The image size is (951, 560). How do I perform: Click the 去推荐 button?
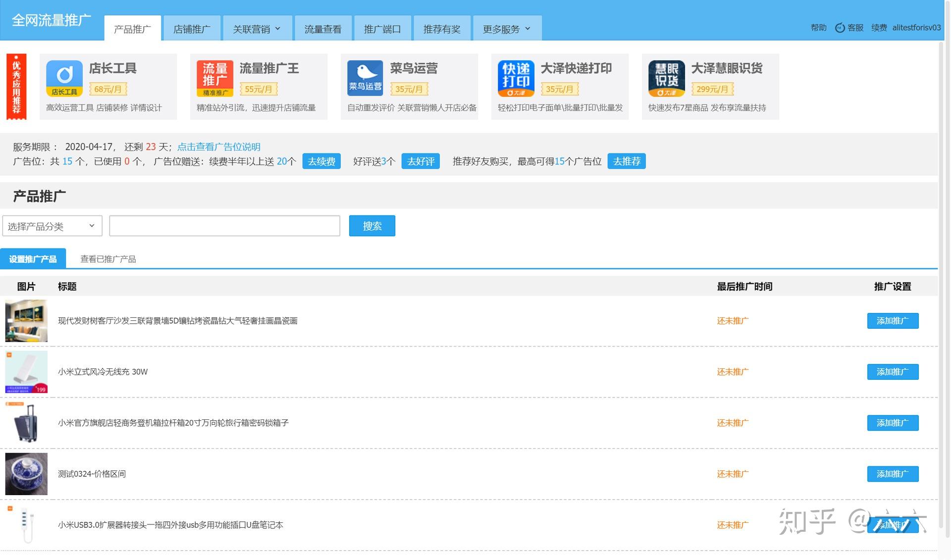coord(627,161)
